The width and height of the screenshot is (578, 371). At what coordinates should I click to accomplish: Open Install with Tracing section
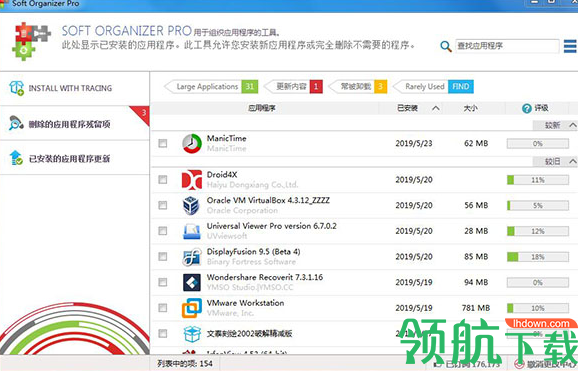click(74, 89)
